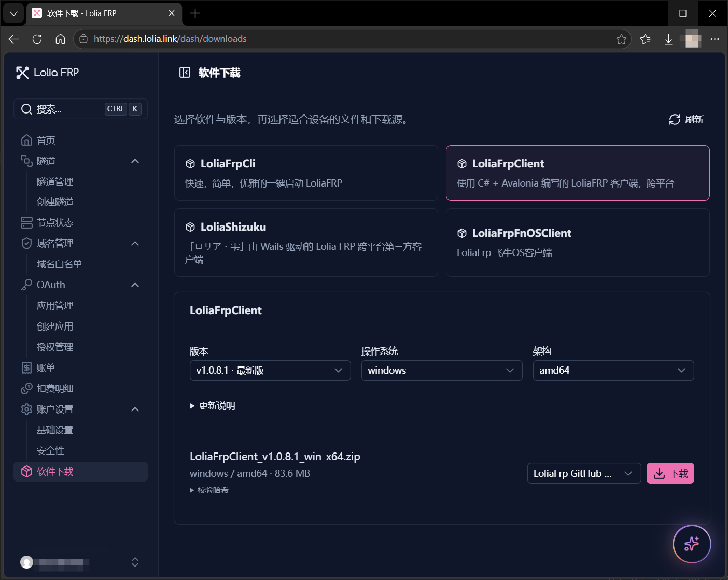Reload the page with the browser refresh icon
The width and height of the screenshot is (728, 580).
(37, 39)
